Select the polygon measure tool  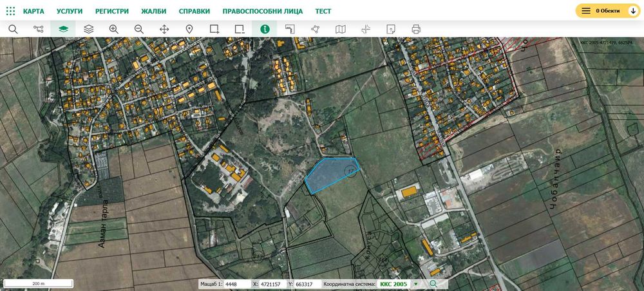[315, 29]
